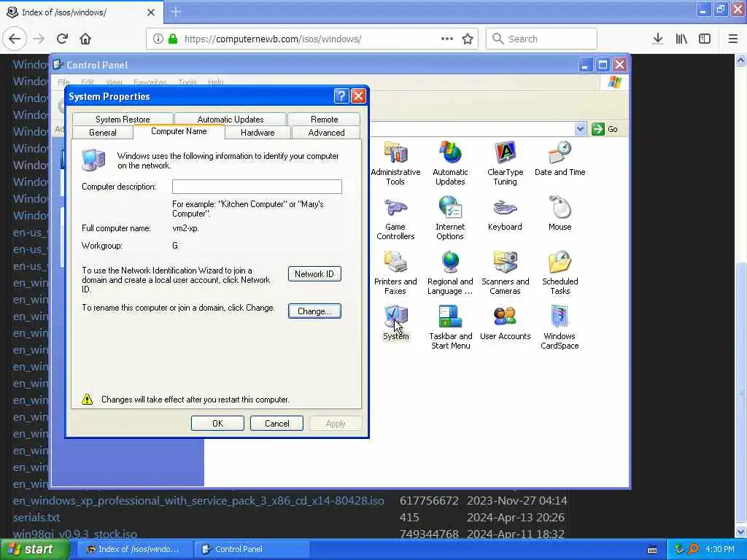
Task: Open Taskbar and Start Menu icon
Action: (x=450, y=327)
